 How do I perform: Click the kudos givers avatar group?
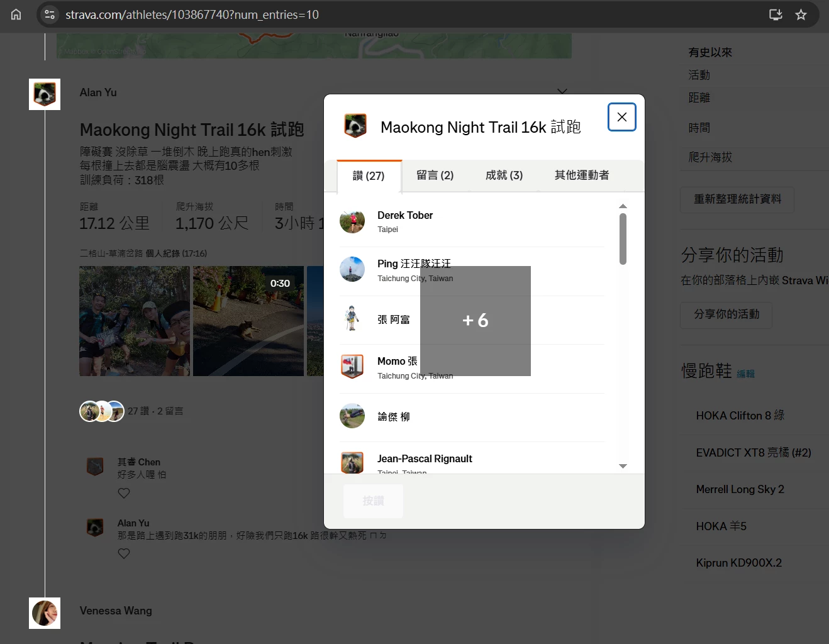[x=102, y=411]
